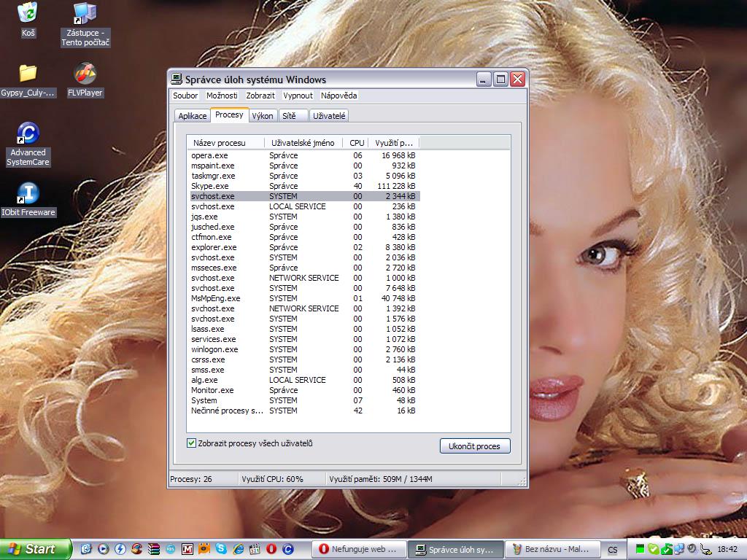Sort processes by the CPU column header

(357, 143)
